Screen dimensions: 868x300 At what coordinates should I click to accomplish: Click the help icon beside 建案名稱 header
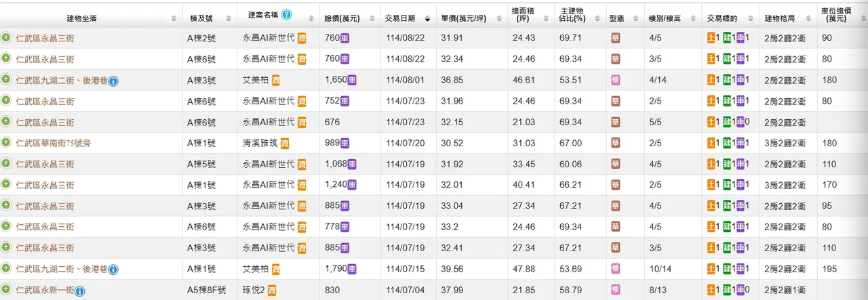(287, 15)
